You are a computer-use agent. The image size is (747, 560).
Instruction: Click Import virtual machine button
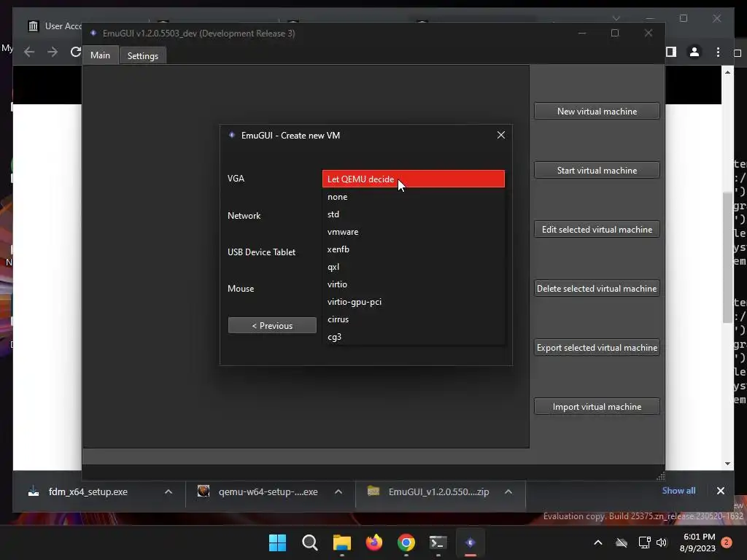coord(597,406)
